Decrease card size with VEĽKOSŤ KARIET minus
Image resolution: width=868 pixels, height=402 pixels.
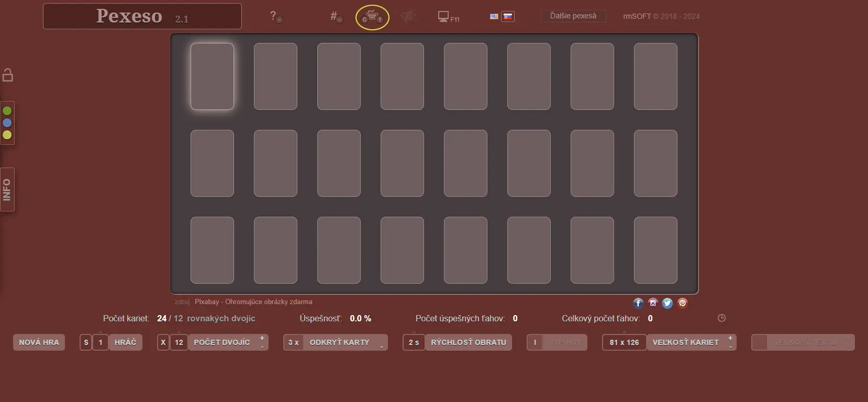pos(730,347)
